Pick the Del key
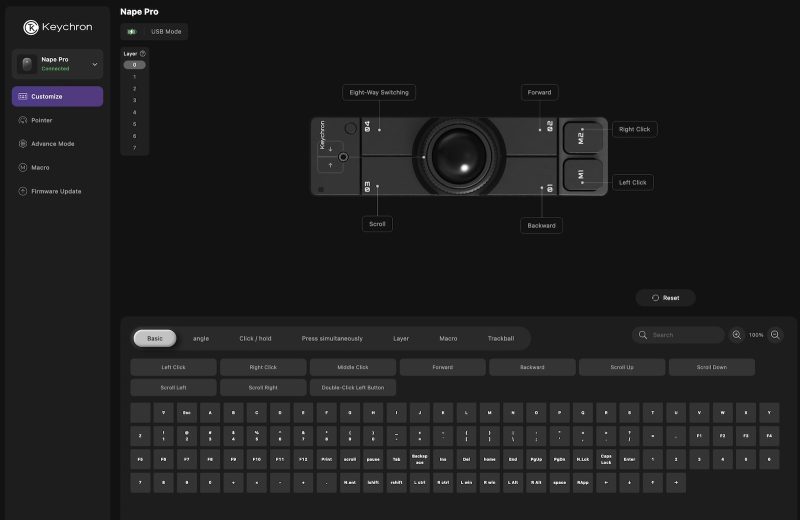 tap(466, 459)
